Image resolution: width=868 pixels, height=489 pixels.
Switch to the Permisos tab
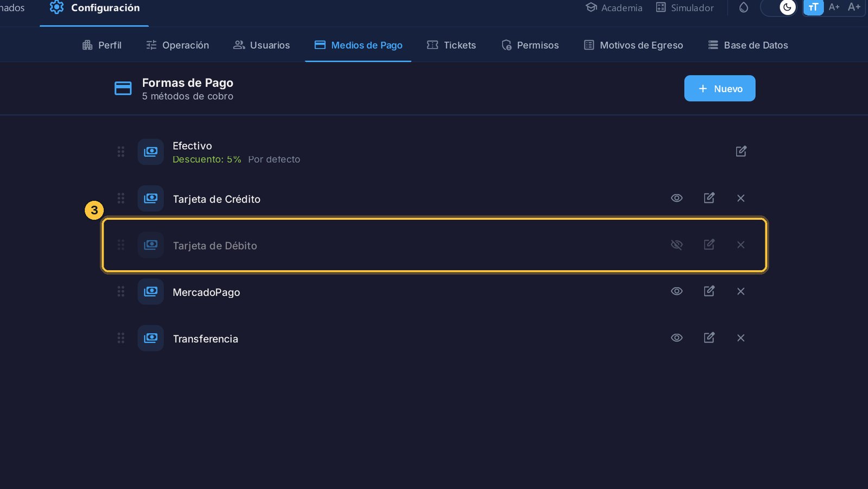(x=530, y=45)
